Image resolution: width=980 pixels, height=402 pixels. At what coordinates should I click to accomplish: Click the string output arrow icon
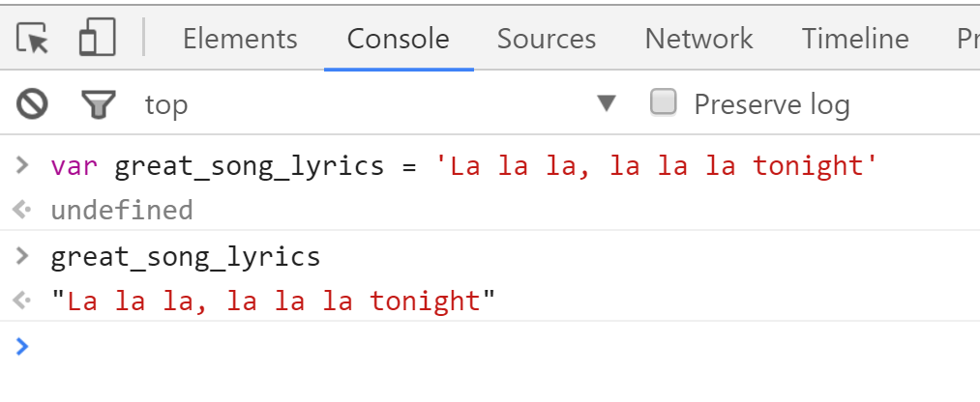tap(22, 301)
